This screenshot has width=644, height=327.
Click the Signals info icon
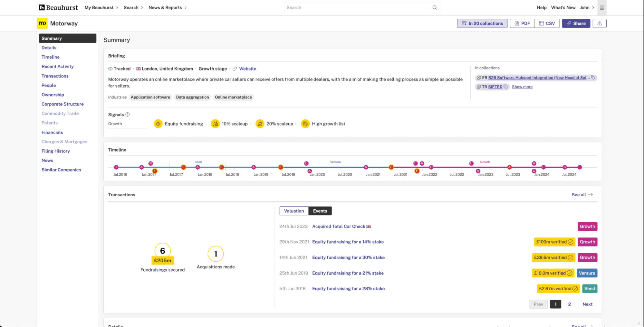[127, 115]
